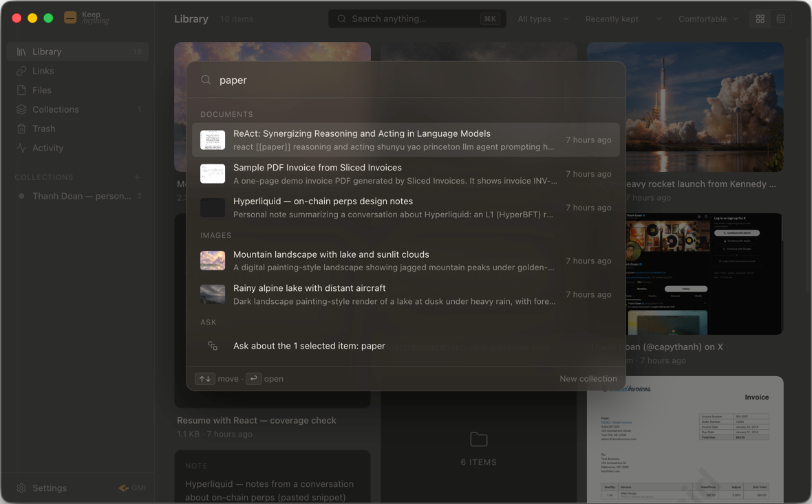
Task: Click the Hyperliquid note dark thumbnail
Action: coord(213,208)
